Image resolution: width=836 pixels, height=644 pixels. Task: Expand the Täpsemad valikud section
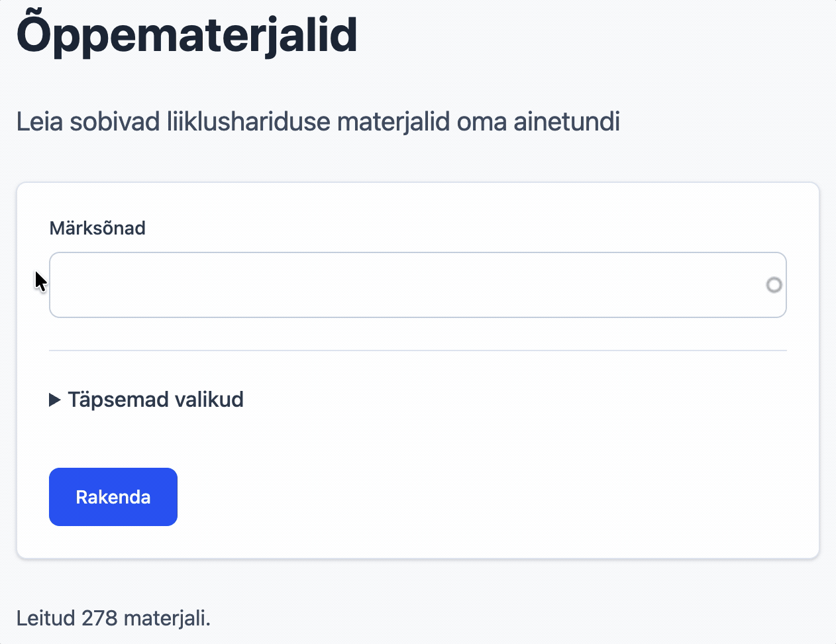click(x=146, y=400)
